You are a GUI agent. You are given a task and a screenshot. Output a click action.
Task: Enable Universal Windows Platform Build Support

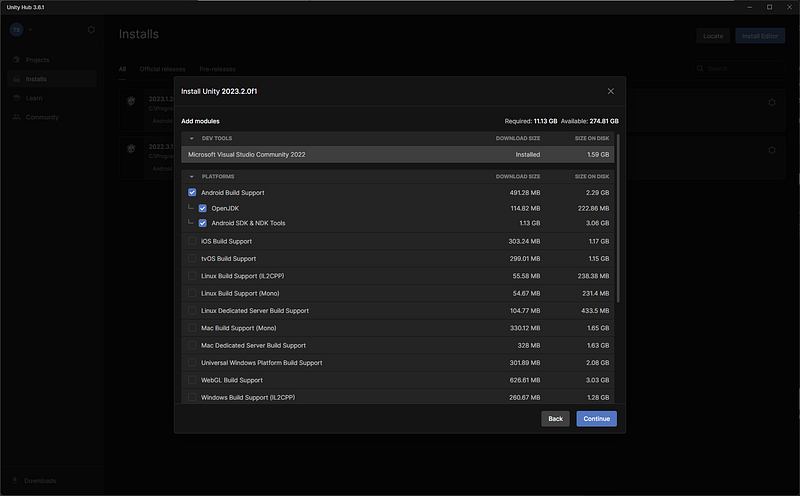[192, 362]
